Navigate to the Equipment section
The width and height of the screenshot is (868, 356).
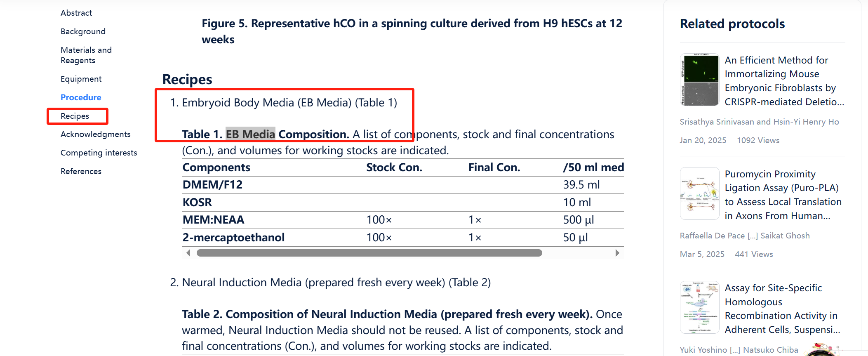pyautogui.click(x=81, y=79)
